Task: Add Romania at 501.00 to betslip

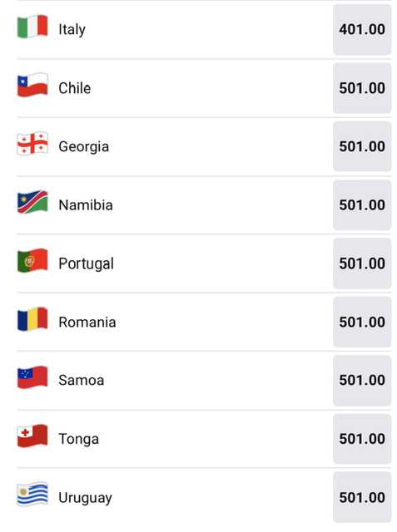Action: [362, 322]
